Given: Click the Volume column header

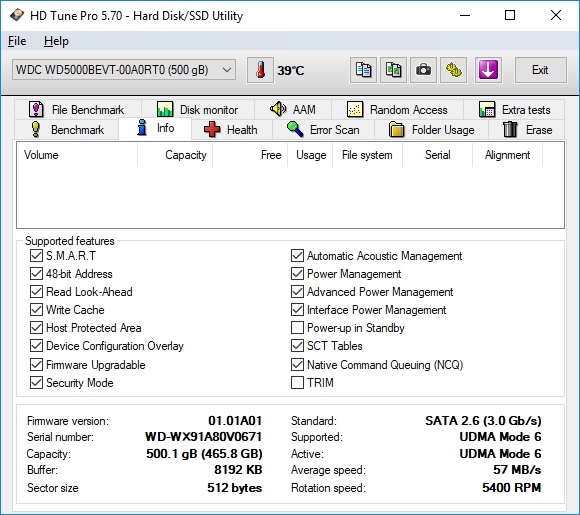Looking at the screenshot, I should [77, 155].
